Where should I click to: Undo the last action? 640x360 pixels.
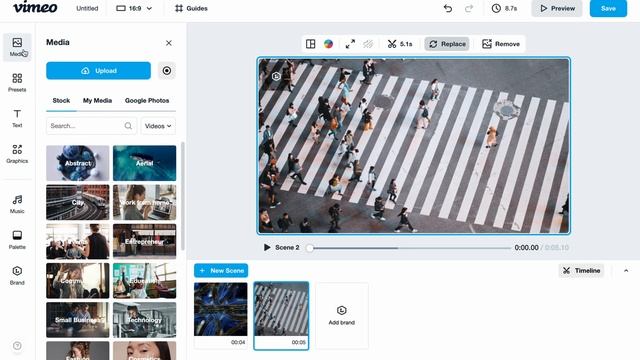(448, 8)
